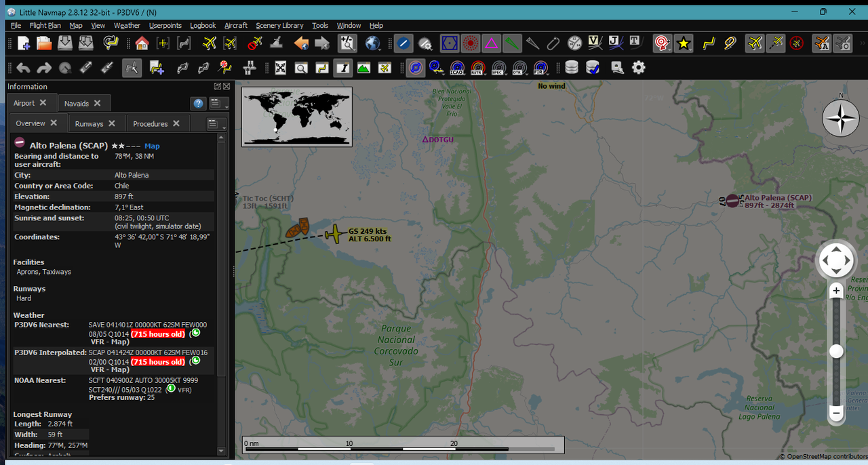Click the user aircraft on the map
Screen dimensions: 868x465
tap(334, 235)
